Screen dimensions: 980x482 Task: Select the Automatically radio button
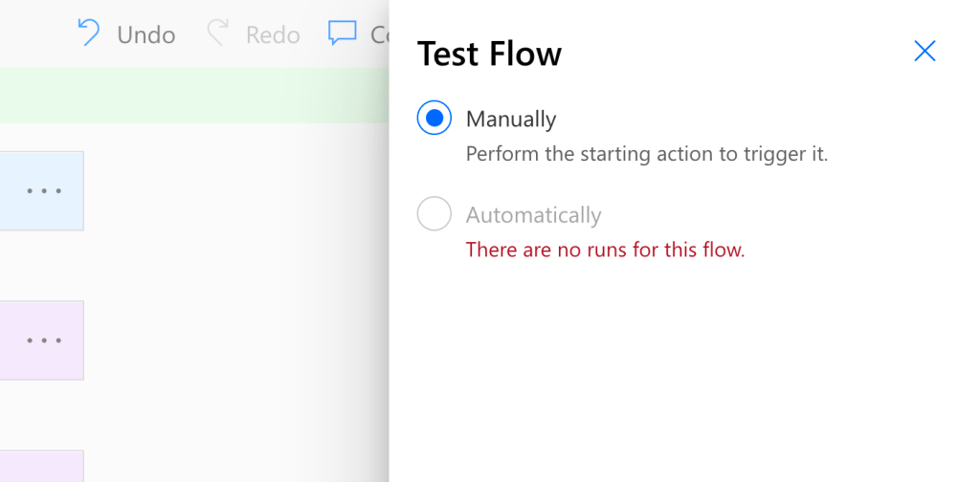(434, 214)
